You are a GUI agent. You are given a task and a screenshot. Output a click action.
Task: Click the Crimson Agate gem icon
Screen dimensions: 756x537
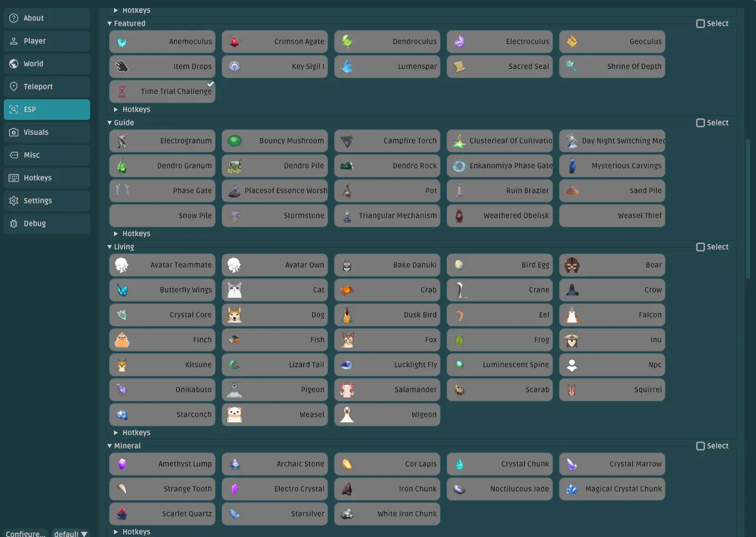234,41
